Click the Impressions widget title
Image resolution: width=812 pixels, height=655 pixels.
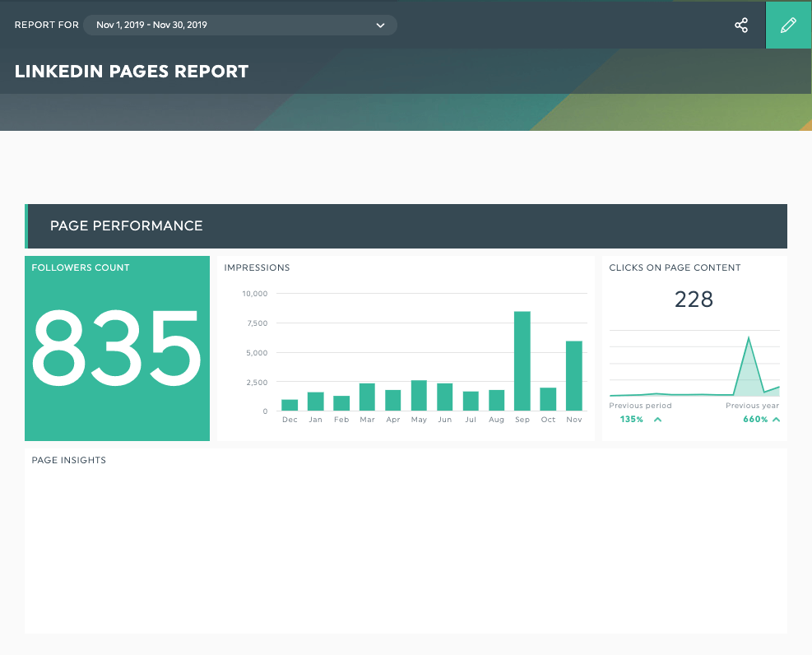tap(257, 267)
